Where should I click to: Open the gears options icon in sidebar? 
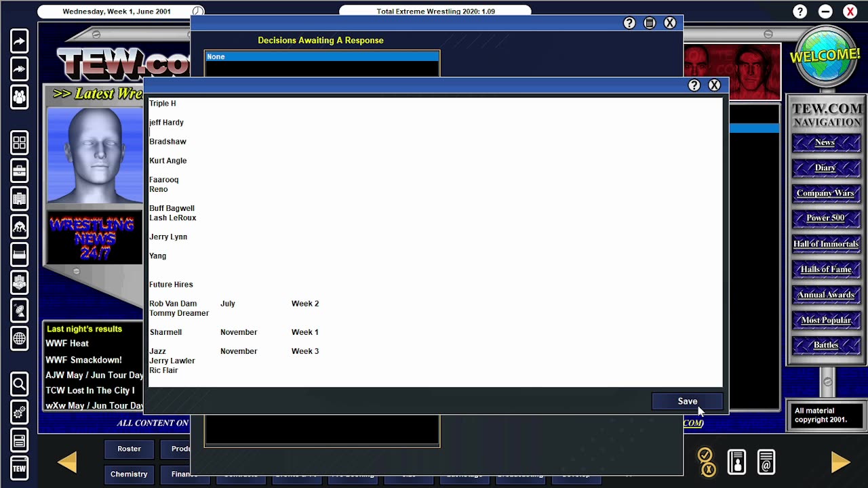19,412
